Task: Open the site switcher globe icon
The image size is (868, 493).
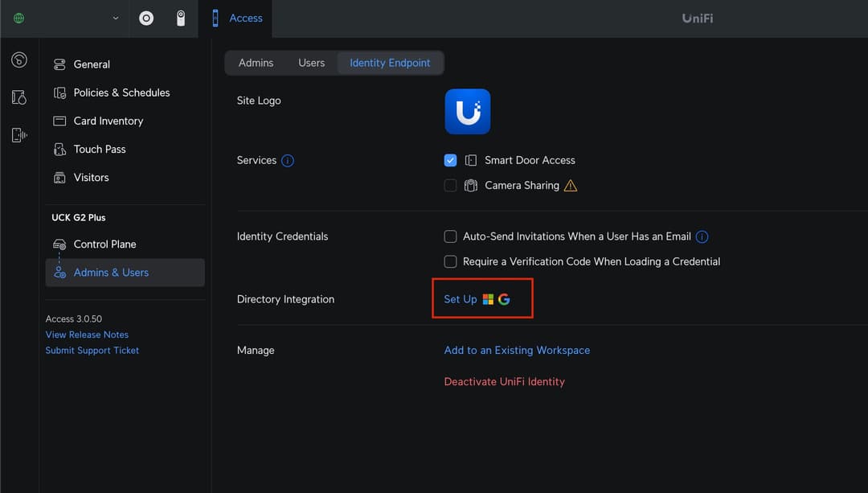Action: 18,18
